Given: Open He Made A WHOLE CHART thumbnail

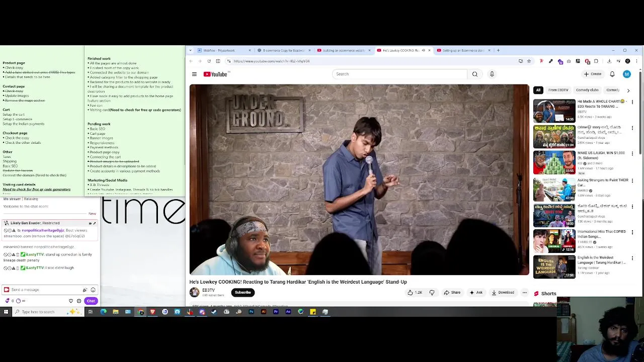Looking at the screenshot, I should [x=554, y=111].
